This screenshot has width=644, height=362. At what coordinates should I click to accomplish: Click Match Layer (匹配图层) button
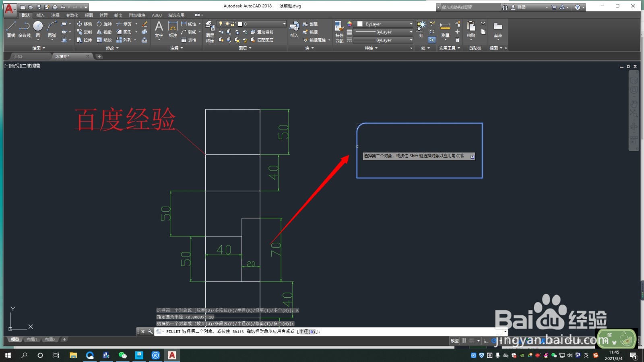(x=262, y=40)
